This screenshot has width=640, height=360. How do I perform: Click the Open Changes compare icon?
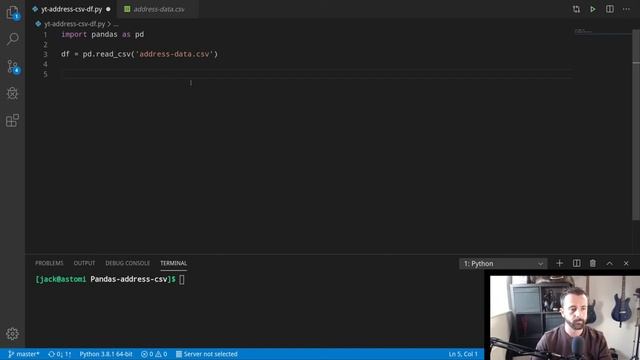click(576, 9)
